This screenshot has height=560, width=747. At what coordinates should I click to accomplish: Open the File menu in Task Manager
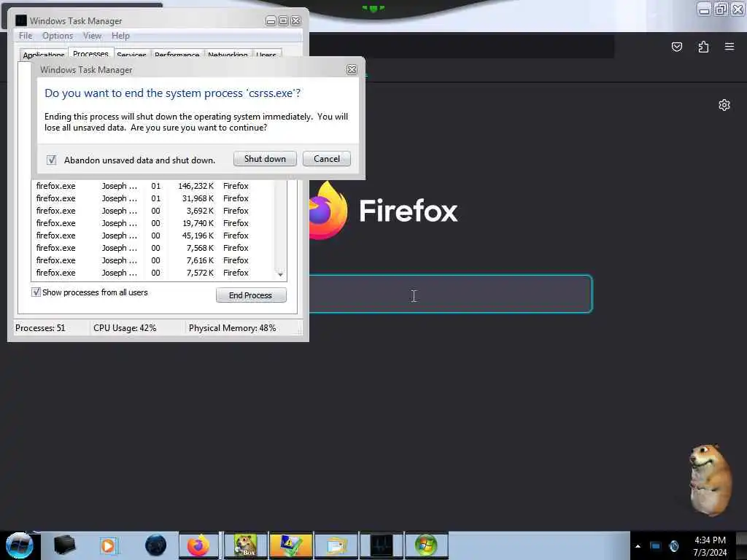(26, 36)
